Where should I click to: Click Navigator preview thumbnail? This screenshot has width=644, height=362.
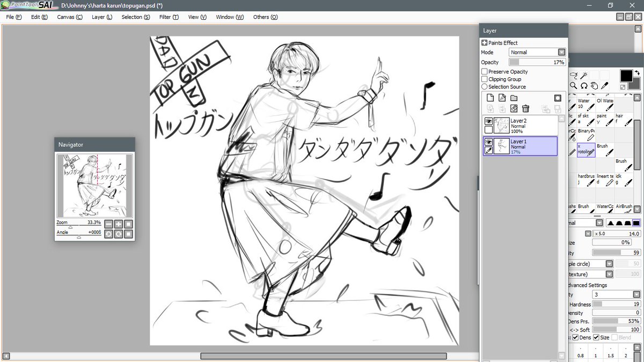point(94,186)
